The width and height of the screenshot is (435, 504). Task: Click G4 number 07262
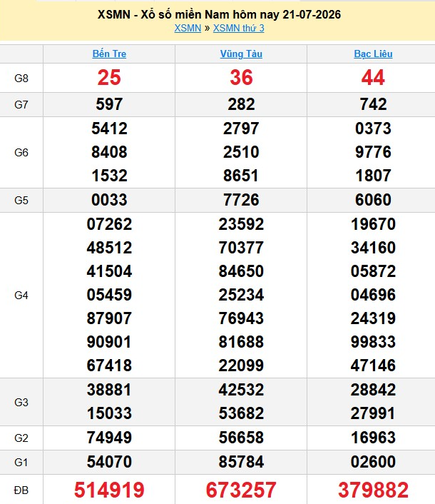click(109, 224)
